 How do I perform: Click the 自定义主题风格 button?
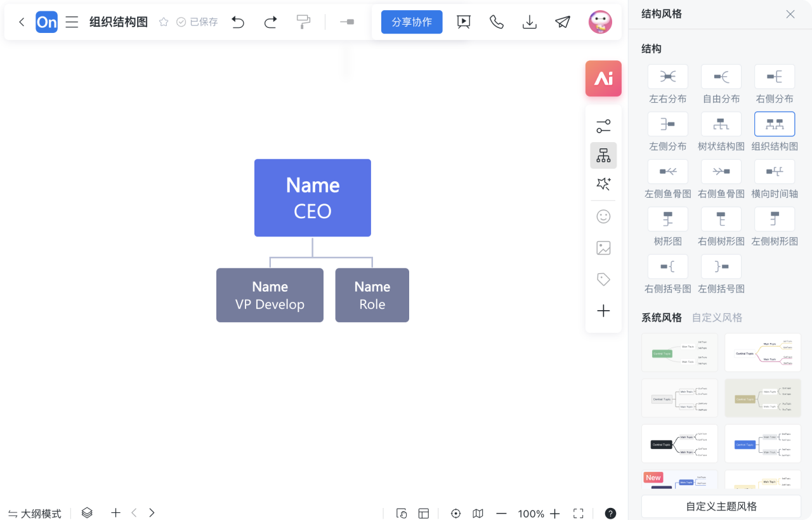coord(721,507)
